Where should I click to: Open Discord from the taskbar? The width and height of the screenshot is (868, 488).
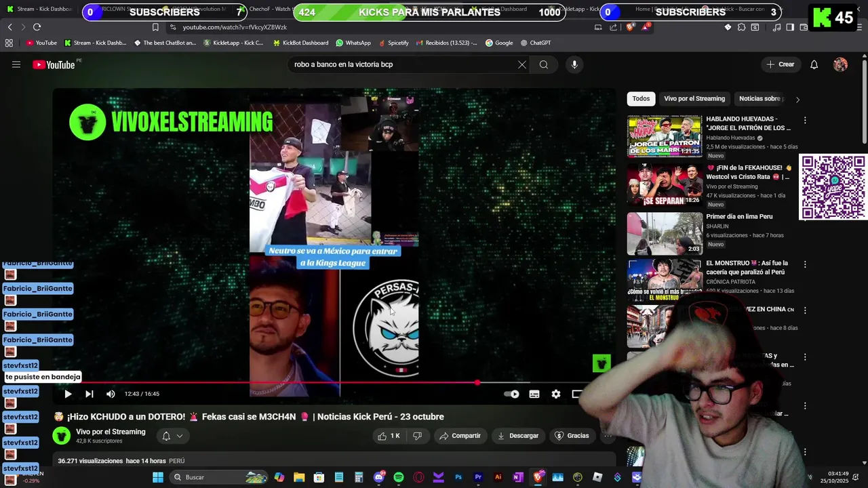[x=378, y=477]
